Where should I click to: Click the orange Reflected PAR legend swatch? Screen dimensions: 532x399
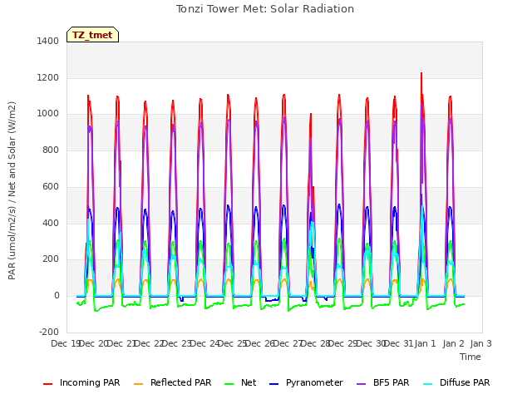[x=139, y=384]
